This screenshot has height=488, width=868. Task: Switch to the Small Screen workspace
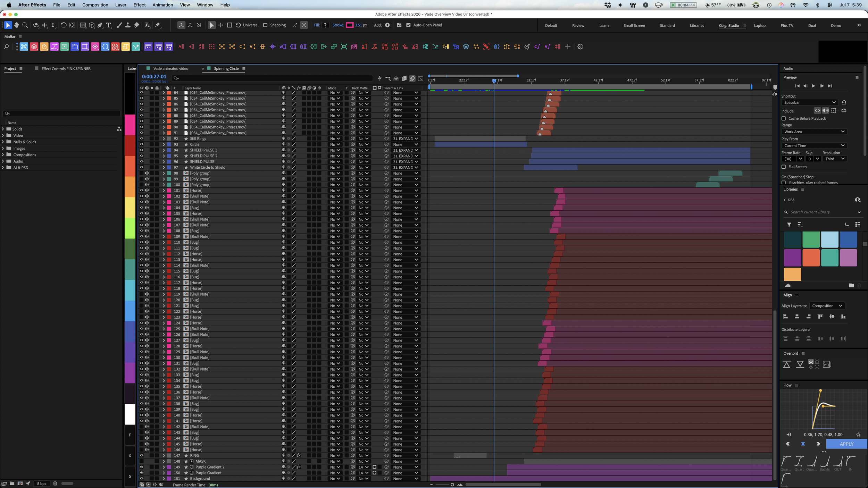pos(634,26)
